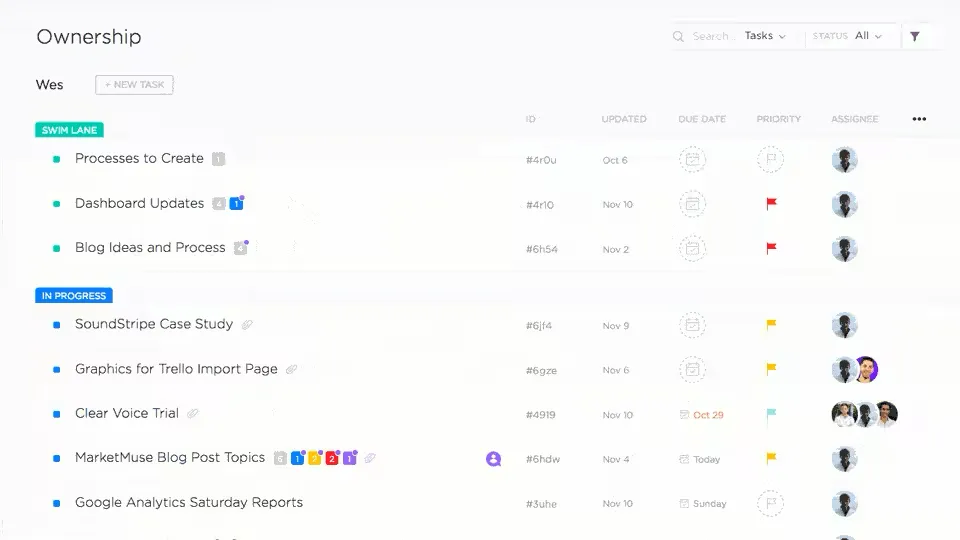The height and width of the screenshot is (540, 960).
Task: Toggle status square of Blog Ideas and Process
Action: coord(56,249)
